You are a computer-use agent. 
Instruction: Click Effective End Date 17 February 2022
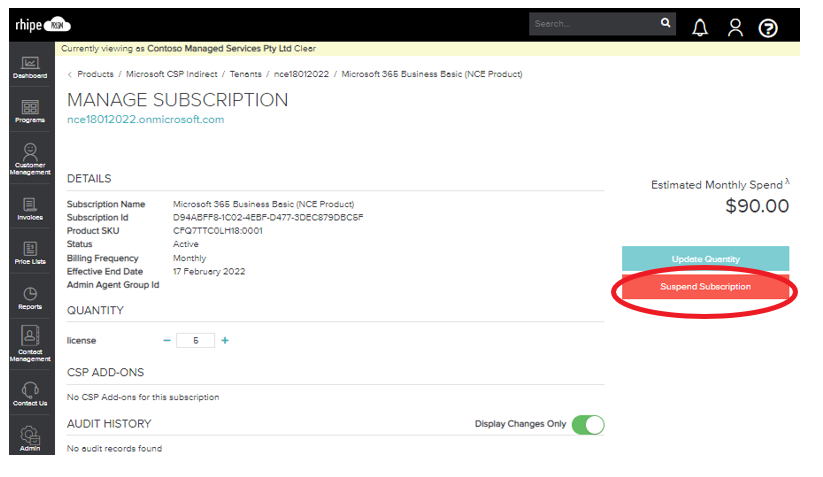click(209, 271)
